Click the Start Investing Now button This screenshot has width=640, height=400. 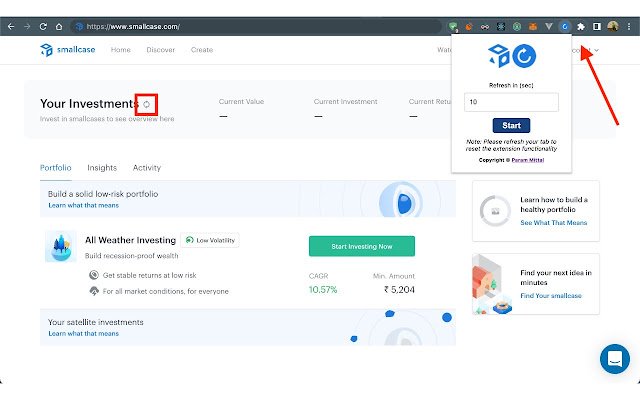362,246
